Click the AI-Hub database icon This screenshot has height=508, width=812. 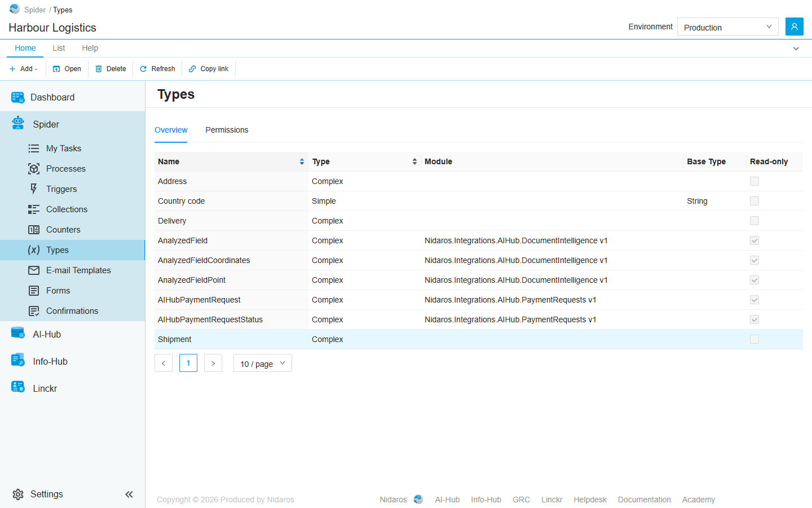click(18, 333)
